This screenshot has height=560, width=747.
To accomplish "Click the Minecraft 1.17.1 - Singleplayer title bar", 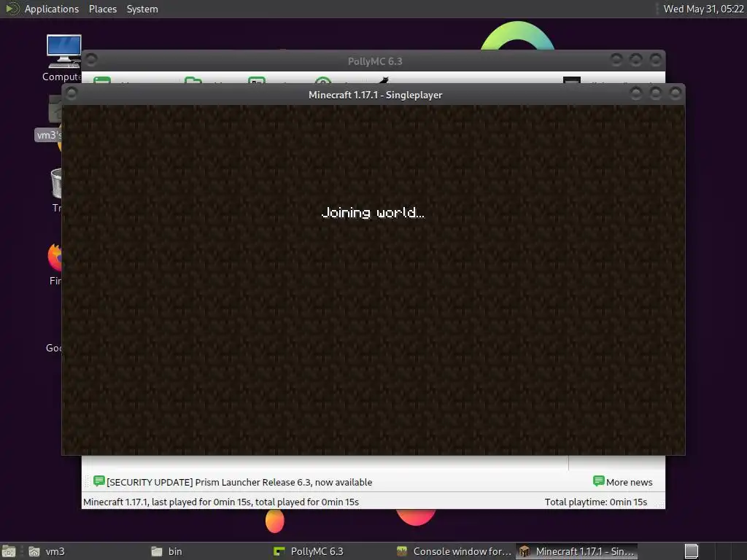I will click(x=374, y=95).
